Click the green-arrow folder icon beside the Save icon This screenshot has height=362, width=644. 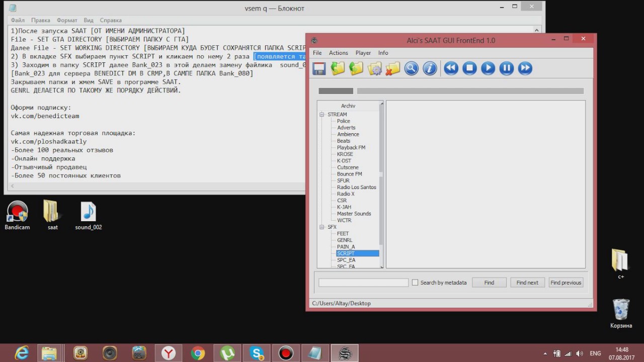(x=338, y=68)
